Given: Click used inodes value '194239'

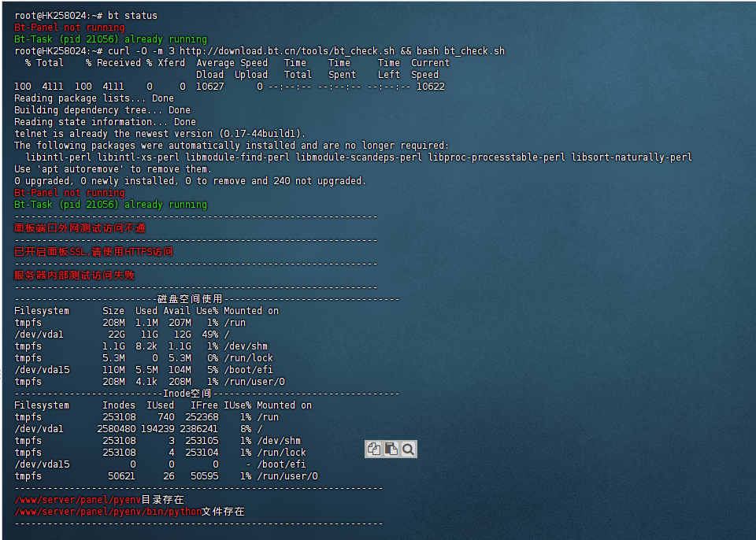Looking at the screenshot, I should tap(157, 429).
